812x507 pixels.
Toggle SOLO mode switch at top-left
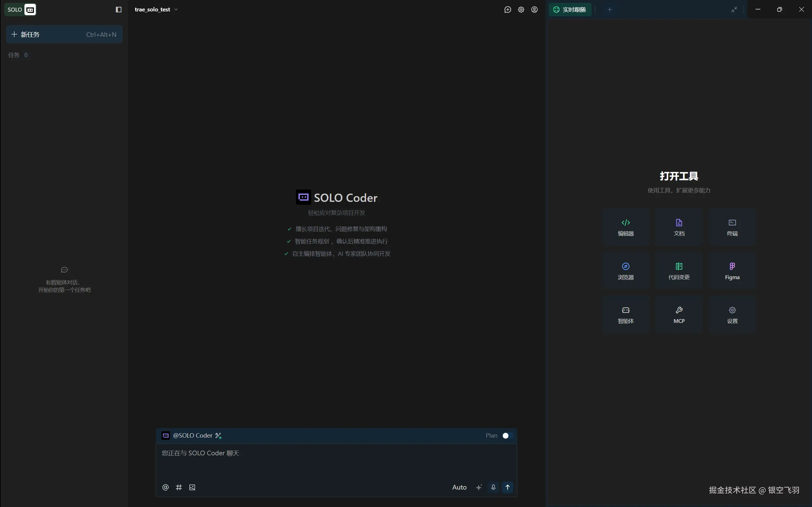[21, 10]
